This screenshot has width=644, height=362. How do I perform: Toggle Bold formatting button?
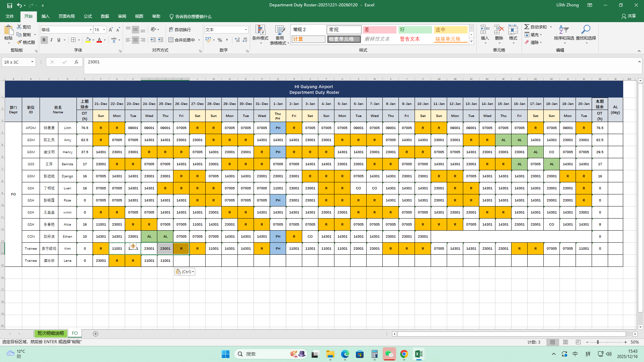point(44,40)
